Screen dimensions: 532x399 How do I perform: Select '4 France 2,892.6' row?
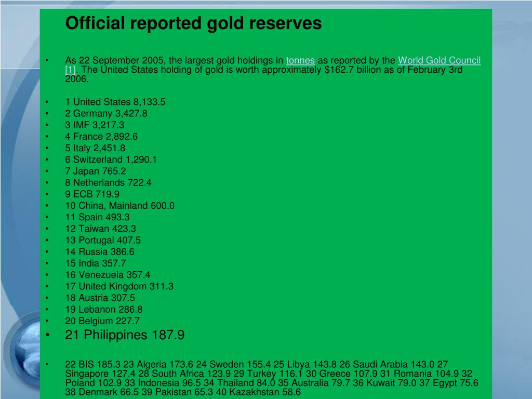101,137
